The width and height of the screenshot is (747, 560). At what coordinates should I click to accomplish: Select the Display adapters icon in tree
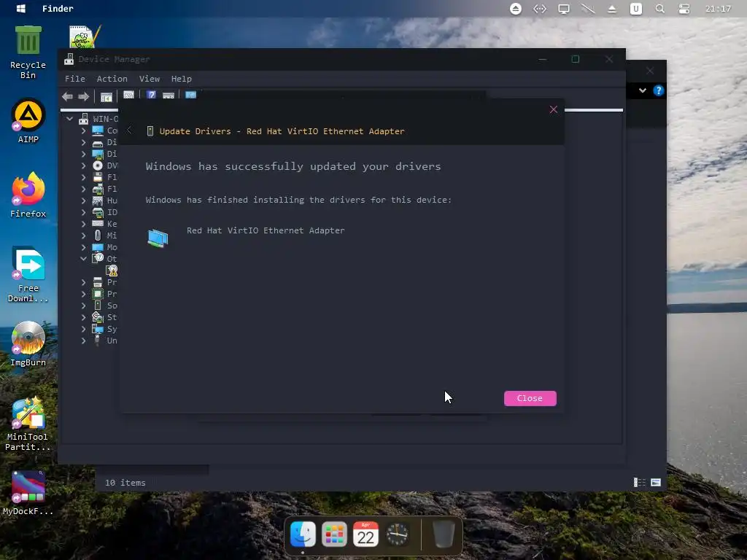98,154
